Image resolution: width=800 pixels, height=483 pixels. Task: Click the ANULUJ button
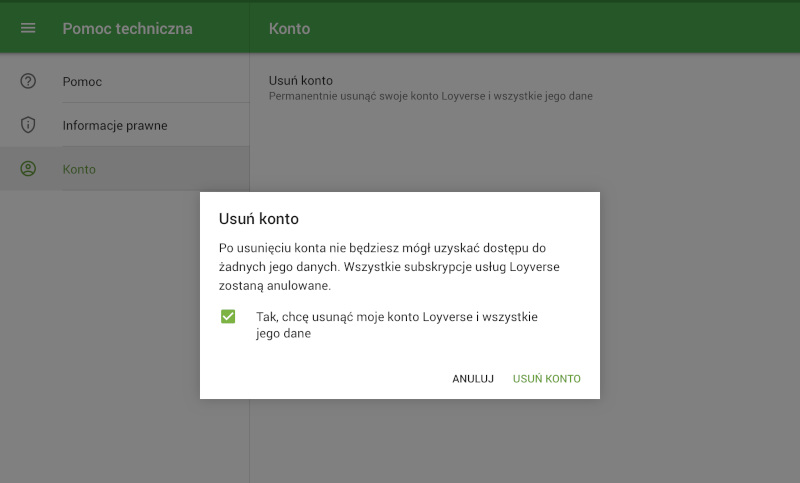pyautogui.click(x=473, y=378)
